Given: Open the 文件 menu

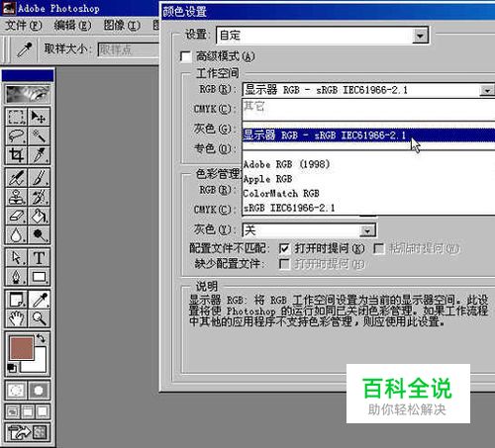Looking at the screenshot, I should (24, 25).
